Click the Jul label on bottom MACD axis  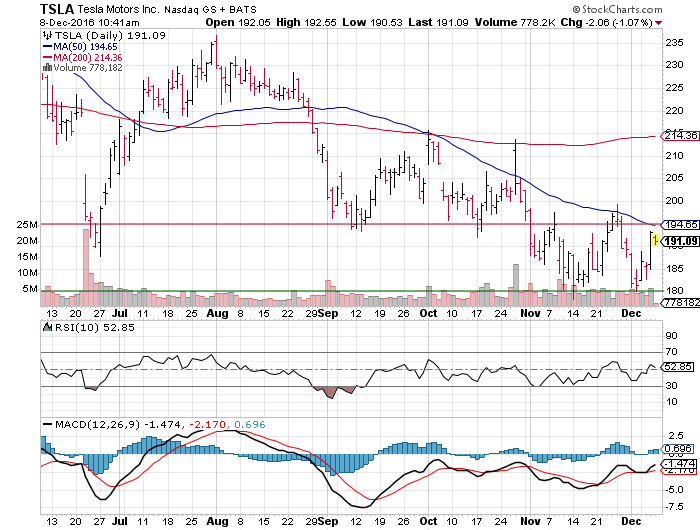tap(120, 522)
